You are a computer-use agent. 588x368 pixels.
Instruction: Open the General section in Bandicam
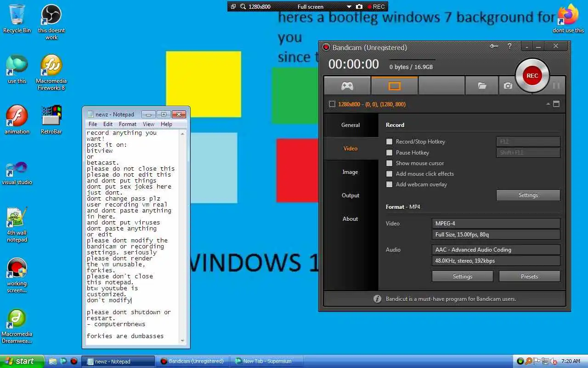tap(351, 125)
